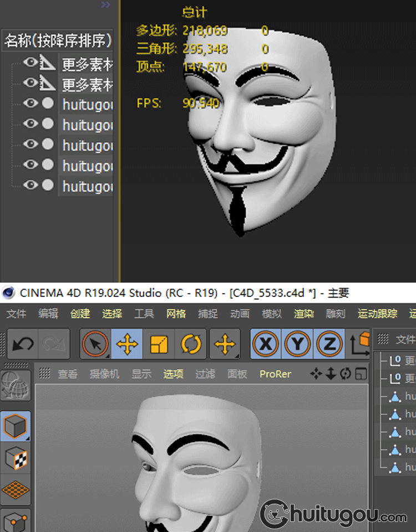
Task: Activate the Scale tool
Action: (159, 344)
